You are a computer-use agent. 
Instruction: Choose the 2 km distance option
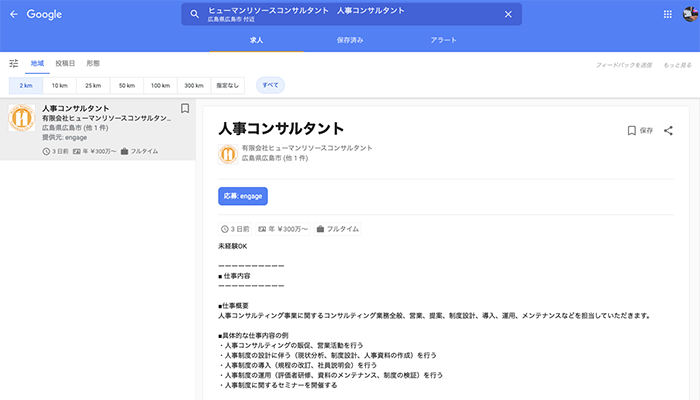click(x=26, y=85)
